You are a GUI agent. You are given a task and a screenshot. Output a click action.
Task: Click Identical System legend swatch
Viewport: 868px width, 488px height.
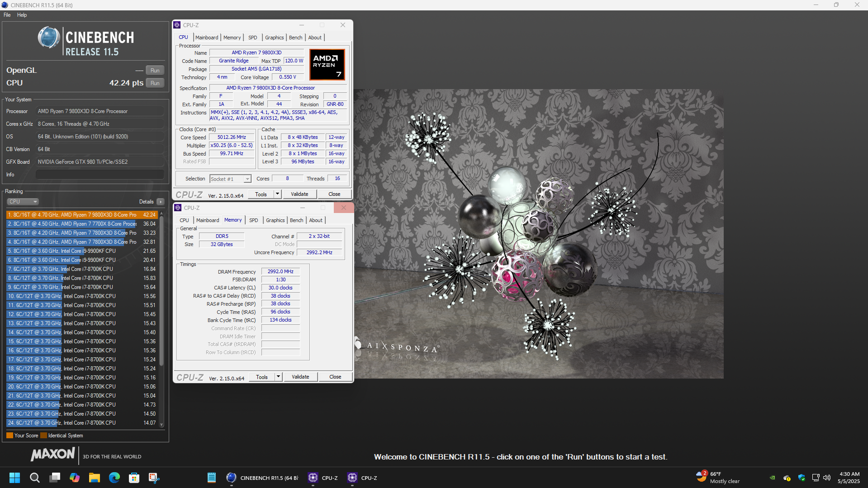(43, 436)
